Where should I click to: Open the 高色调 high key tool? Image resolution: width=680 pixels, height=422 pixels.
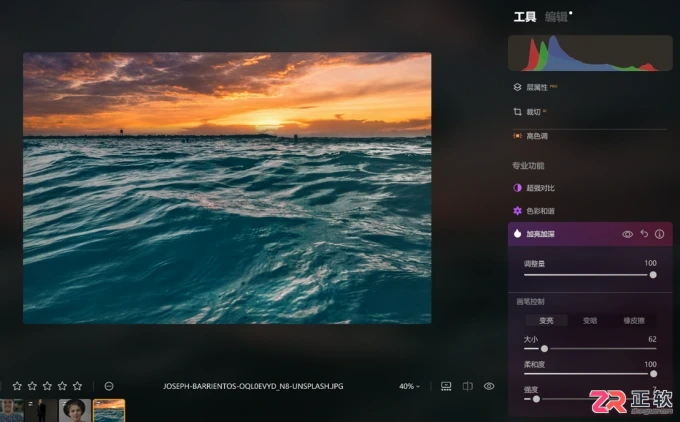[x=531, y=136]
